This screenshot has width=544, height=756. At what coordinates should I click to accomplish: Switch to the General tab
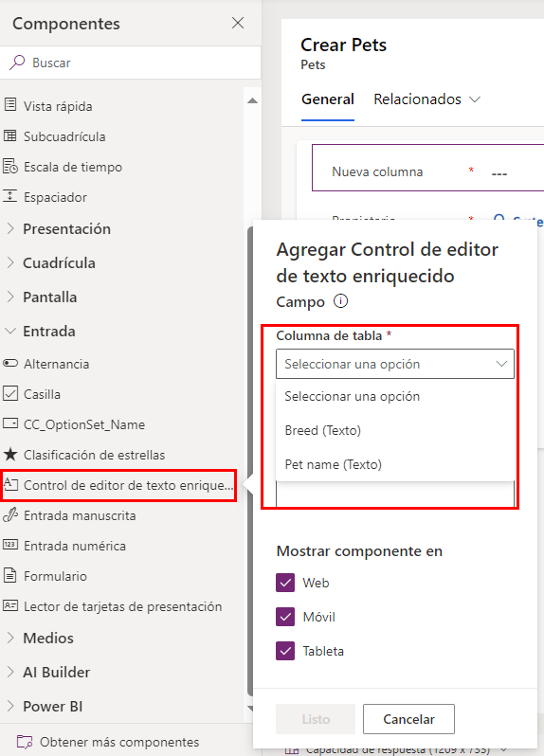click(x=328, y=99)
